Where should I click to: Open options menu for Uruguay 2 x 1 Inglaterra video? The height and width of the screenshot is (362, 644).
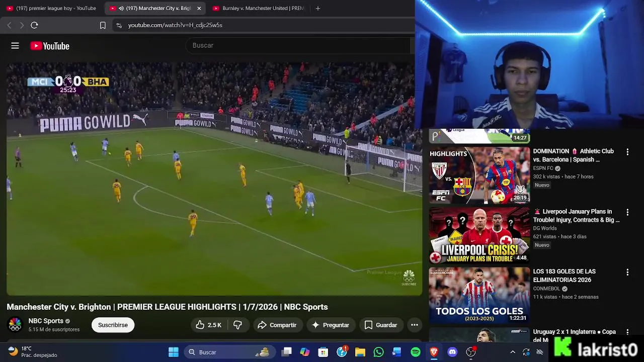point(627,332)
